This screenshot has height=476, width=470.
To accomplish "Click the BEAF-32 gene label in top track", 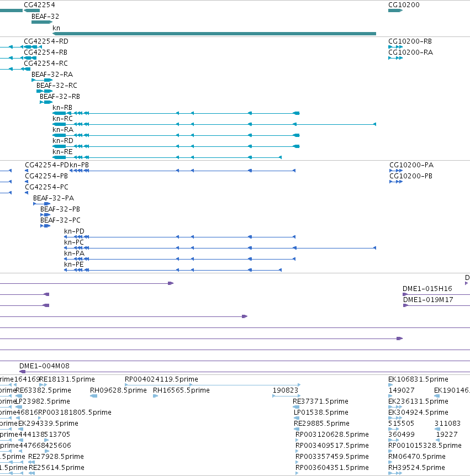I will point(45,17).
